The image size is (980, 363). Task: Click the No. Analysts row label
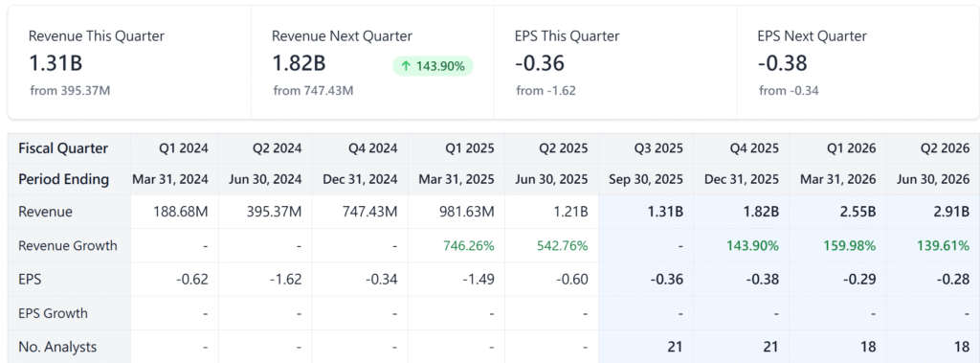[57, 347]
